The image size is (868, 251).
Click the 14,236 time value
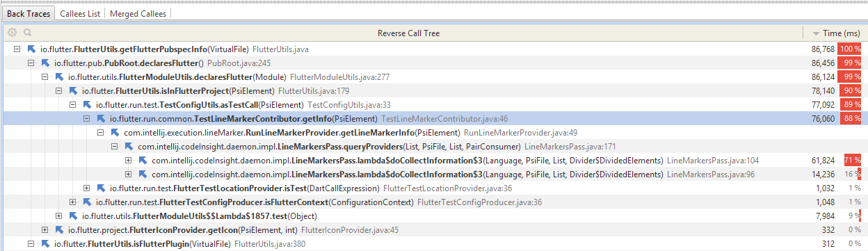(x=823, y=175)
